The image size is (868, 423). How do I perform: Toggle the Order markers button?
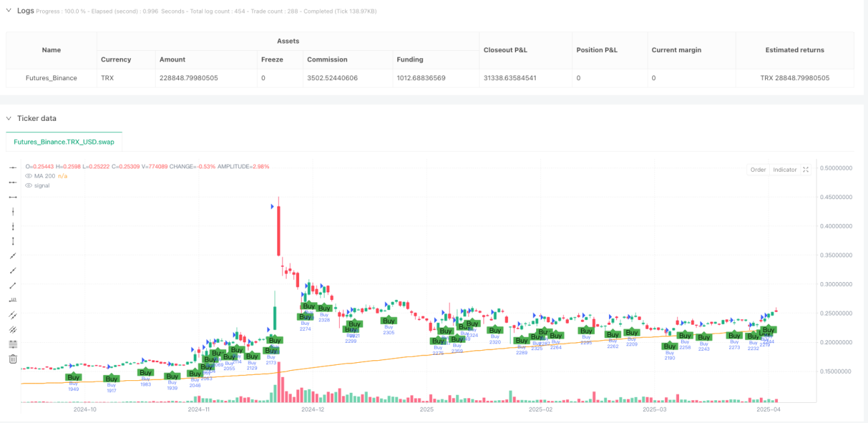[x=758, y=170]
